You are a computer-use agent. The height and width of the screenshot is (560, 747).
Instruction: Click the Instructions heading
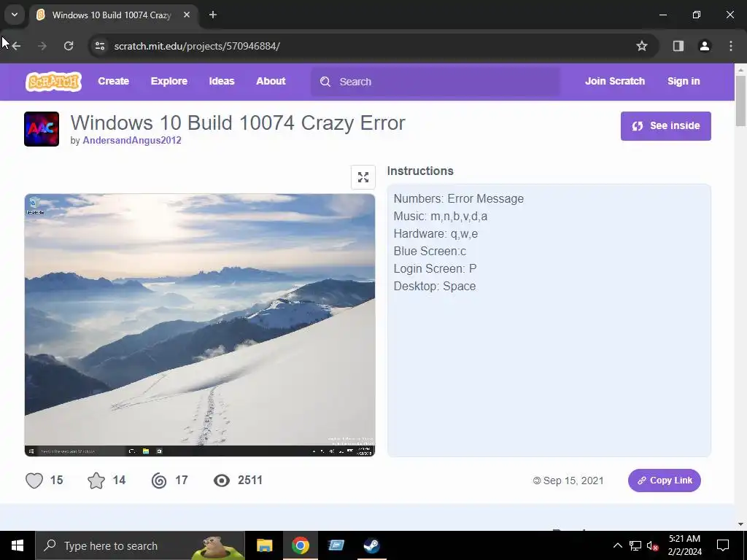(x=420, y=171)
